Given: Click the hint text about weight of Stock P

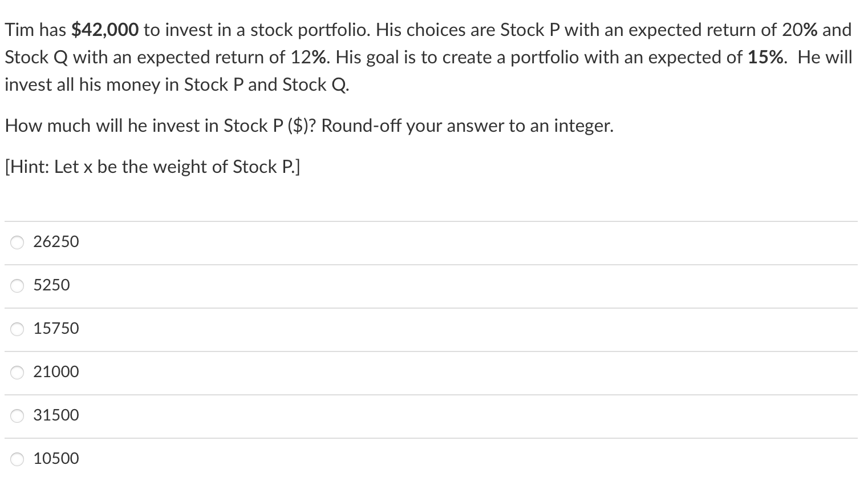Looking at the screenshot, I should click(151, 167).
